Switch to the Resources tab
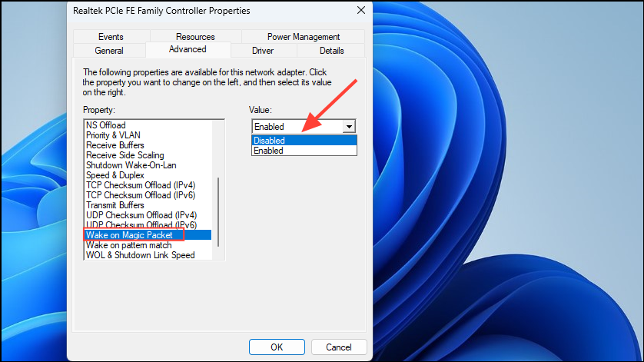The width and height of the screenshot is (644, 362). tap(195, 37)
